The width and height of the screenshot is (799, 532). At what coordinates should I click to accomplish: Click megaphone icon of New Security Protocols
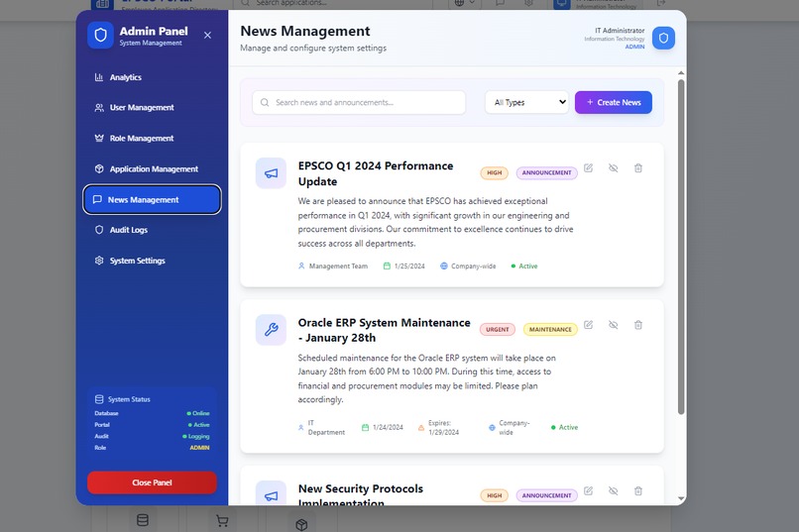pos(271,495)
